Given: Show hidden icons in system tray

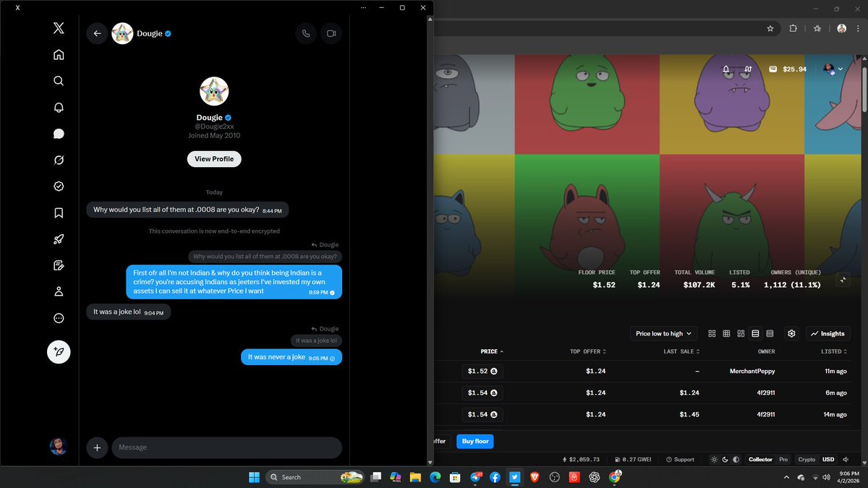Looking at the screenshot, I should point(787,477).
